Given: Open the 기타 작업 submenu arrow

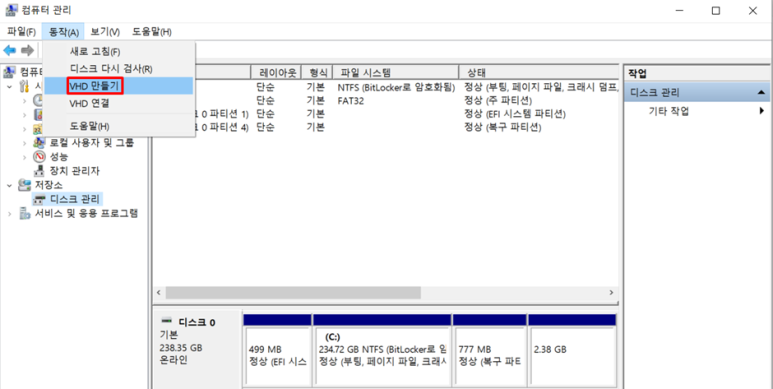Looking at the screenshot, I should (x=762, y=111).
